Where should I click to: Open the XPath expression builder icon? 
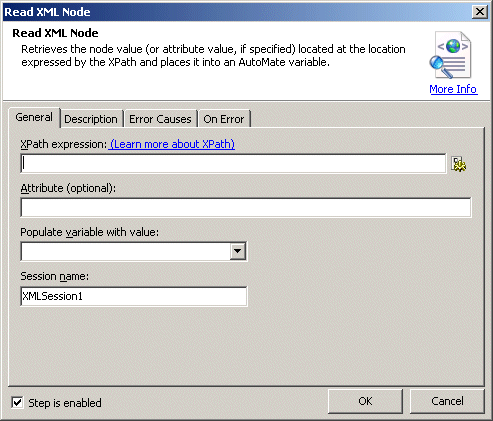pos(459,164)
